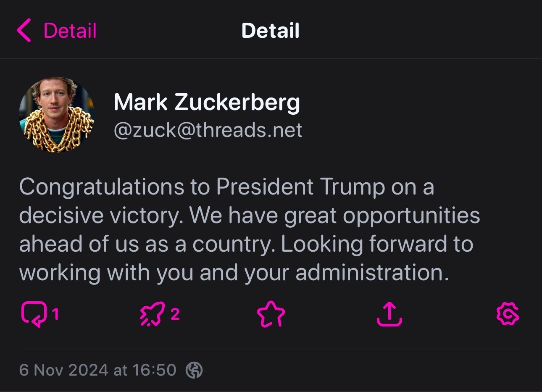Tap the boost count number 2
542x392 pixels.
[175, 313]
